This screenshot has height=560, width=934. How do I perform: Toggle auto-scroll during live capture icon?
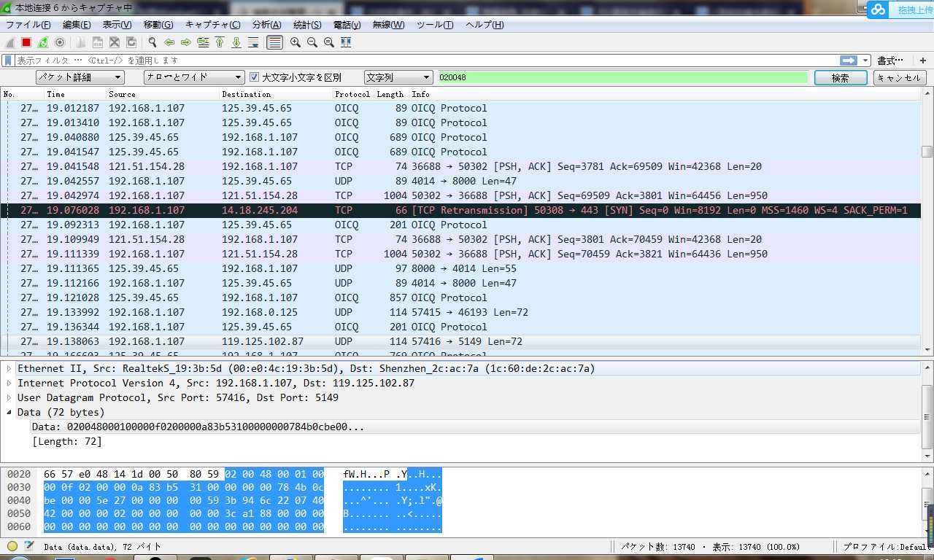tap(253, 42)
